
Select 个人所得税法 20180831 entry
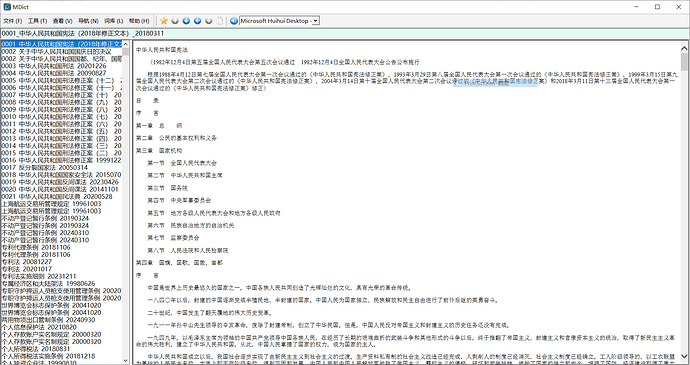61,349
